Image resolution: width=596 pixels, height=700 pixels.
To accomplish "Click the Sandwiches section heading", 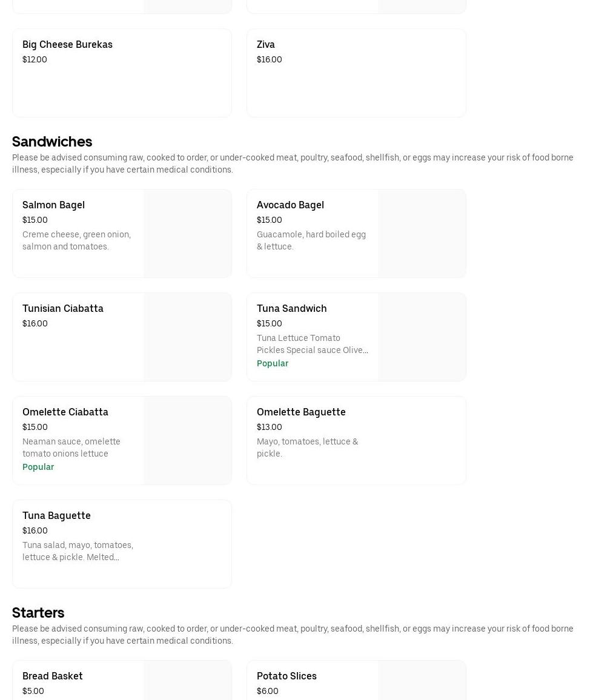I will tap(52, 142).
